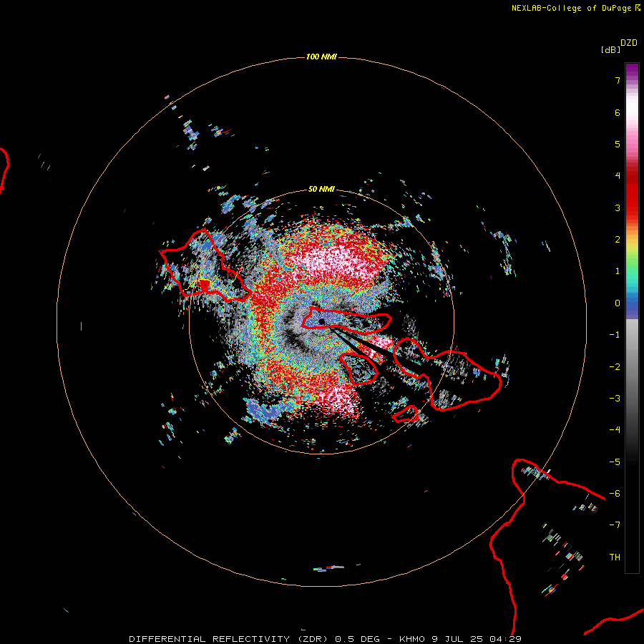This screenshot has height=644, width=644.
Task: Click the -3 dB scale tick label
Action: click(615, 399)
